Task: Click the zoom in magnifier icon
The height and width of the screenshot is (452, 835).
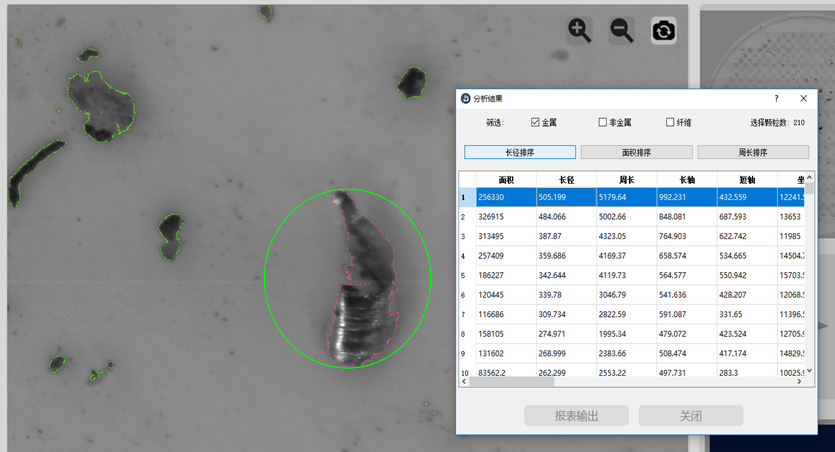Action: tap(580, 30)
